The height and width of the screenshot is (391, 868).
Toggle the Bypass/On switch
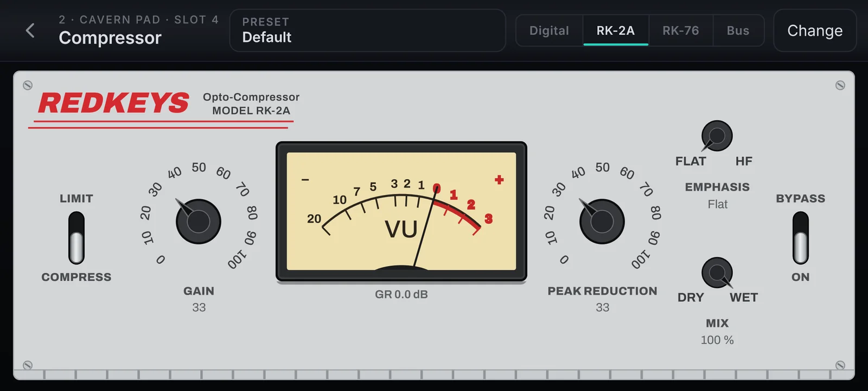click(801, 238)
